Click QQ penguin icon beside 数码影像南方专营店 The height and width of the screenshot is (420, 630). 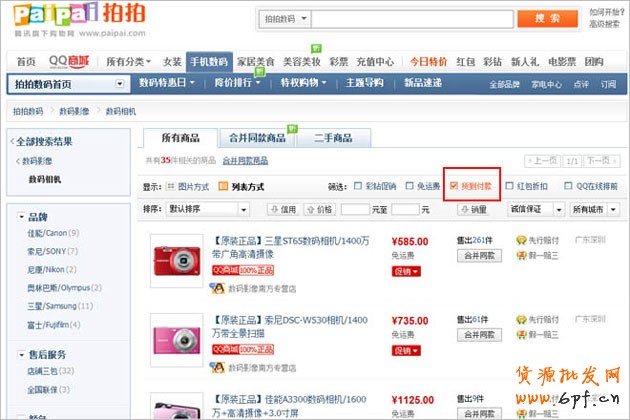(217, 287)
